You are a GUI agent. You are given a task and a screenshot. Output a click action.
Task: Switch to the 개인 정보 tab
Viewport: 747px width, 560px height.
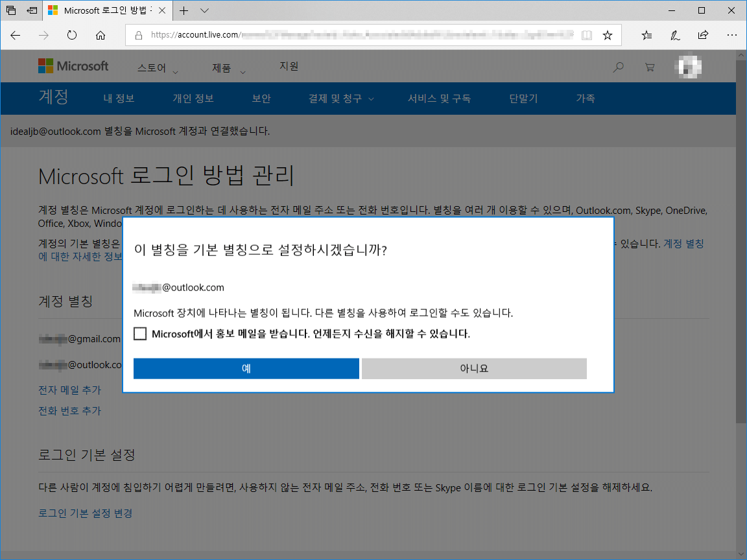click(x=193, y=99)
